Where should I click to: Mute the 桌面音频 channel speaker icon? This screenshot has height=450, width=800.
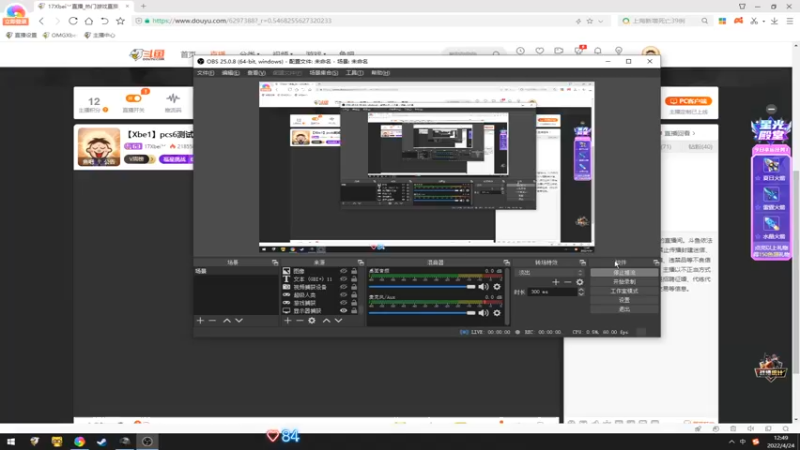pos(483,287)
